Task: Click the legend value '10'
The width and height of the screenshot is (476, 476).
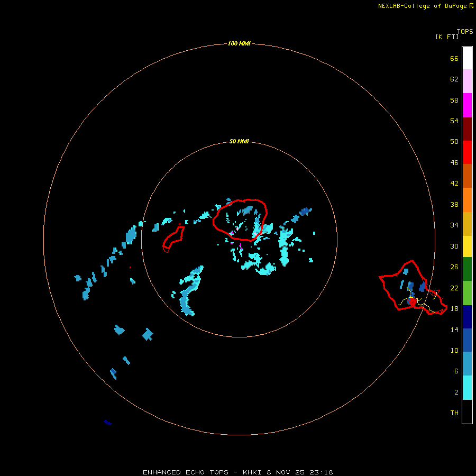Action: click(454, 350)
